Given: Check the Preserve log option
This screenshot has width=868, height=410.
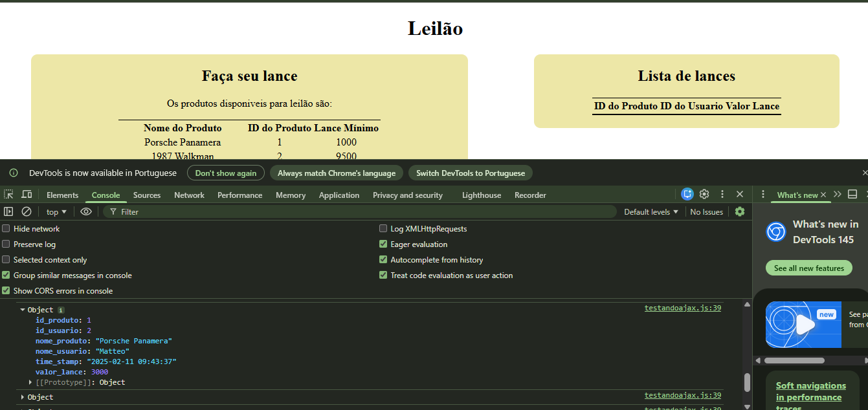Looking at the screenshot, I should tap(6, 244).
